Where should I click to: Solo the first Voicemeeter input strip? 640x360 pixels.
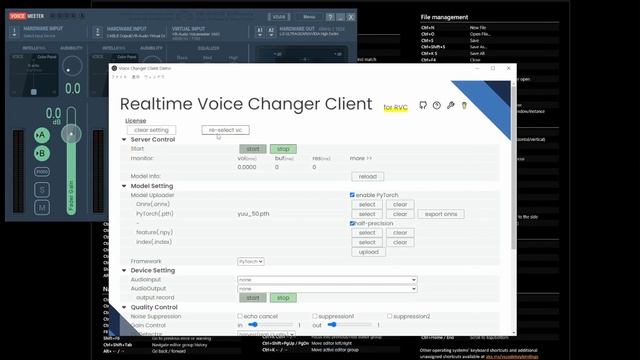pos(42,190)
